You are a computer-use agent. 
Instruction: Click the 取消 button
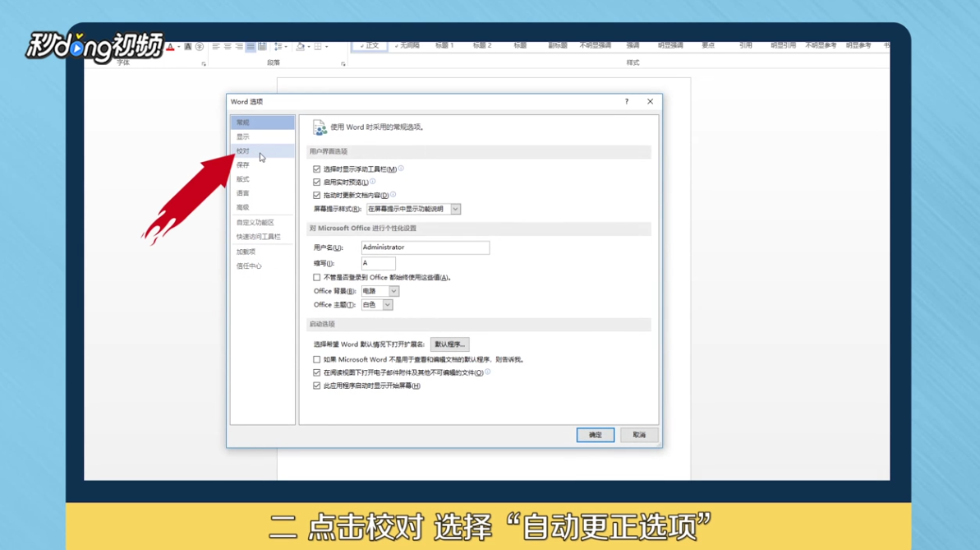[639, 435]
